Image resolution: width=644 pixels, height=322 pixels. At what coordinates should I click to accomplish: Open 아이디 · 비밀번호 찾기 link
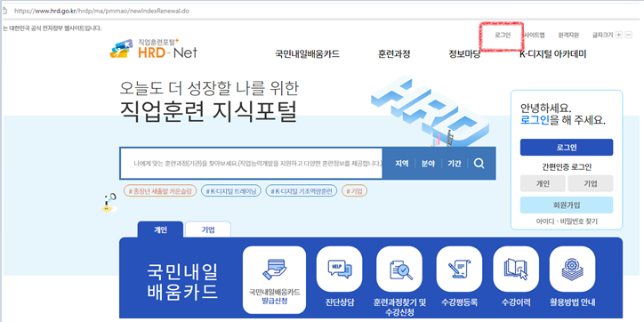567,221
